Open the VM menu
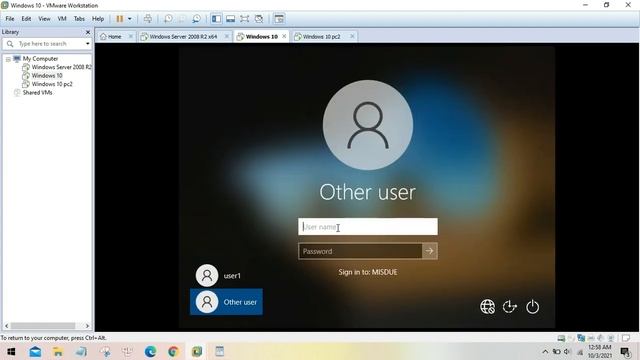The width and height of the screenshot is (640, 360). coord(62,19)
